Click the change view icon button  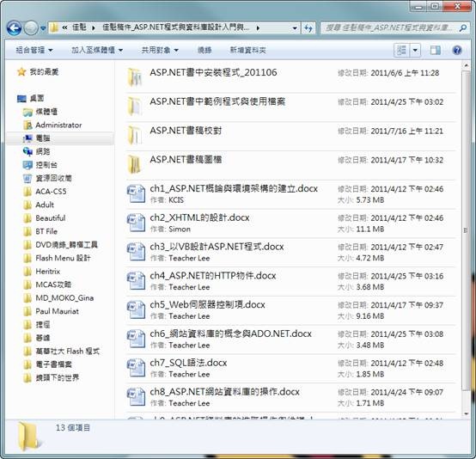401,50
